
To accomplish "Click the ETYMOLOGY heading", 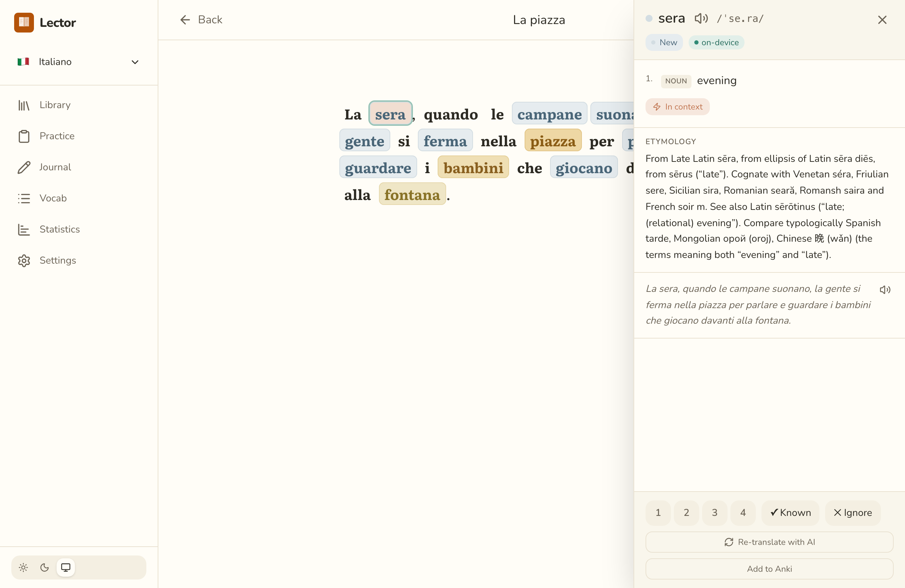I will (x=670, y=141).
